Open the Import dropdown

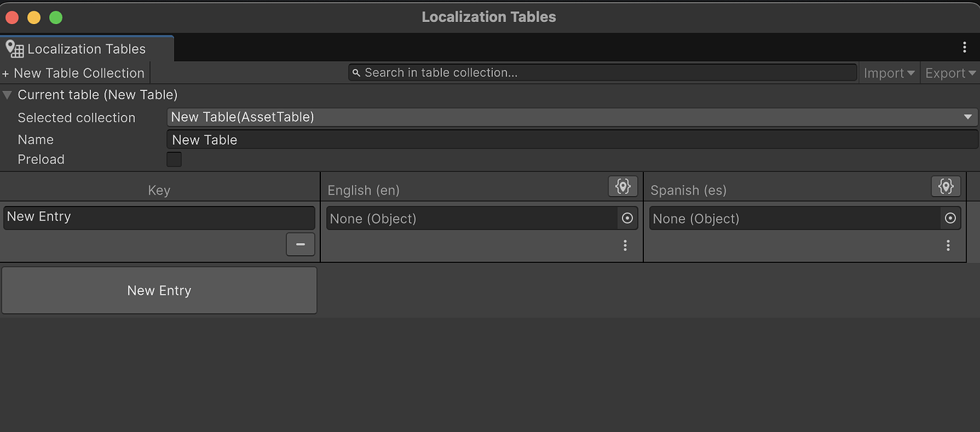point(888,72)
